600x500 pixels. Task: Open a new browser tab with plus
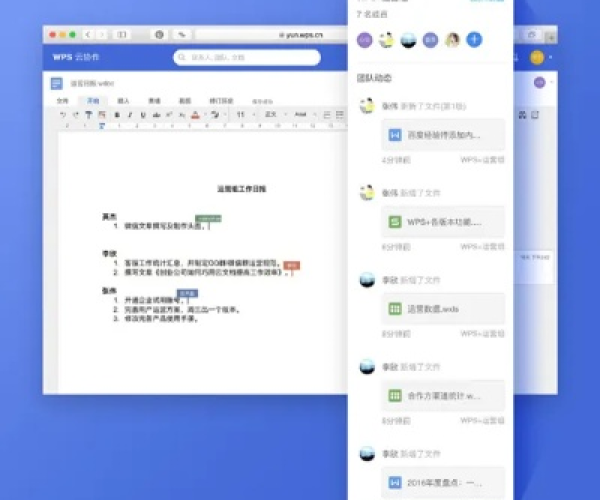pos(551,37)
